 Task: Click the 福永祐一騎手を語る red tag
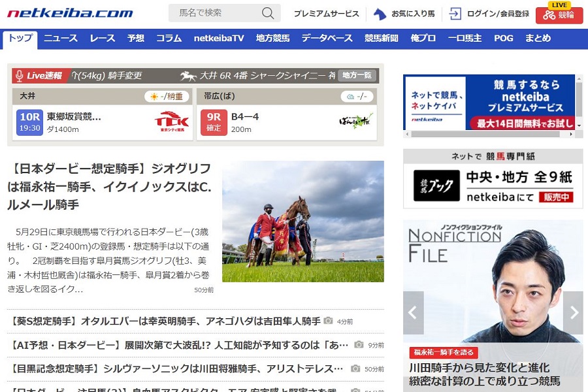tap(443, 352)
